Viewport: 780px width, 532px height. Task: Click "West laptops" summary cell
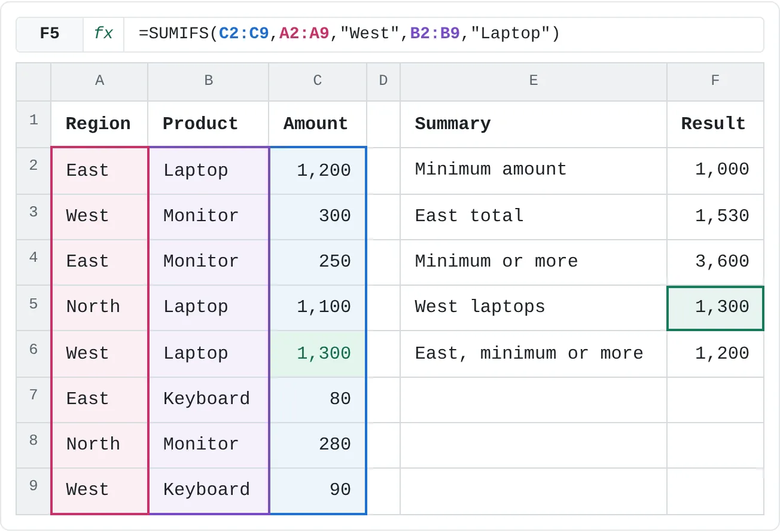coord(534,307)
